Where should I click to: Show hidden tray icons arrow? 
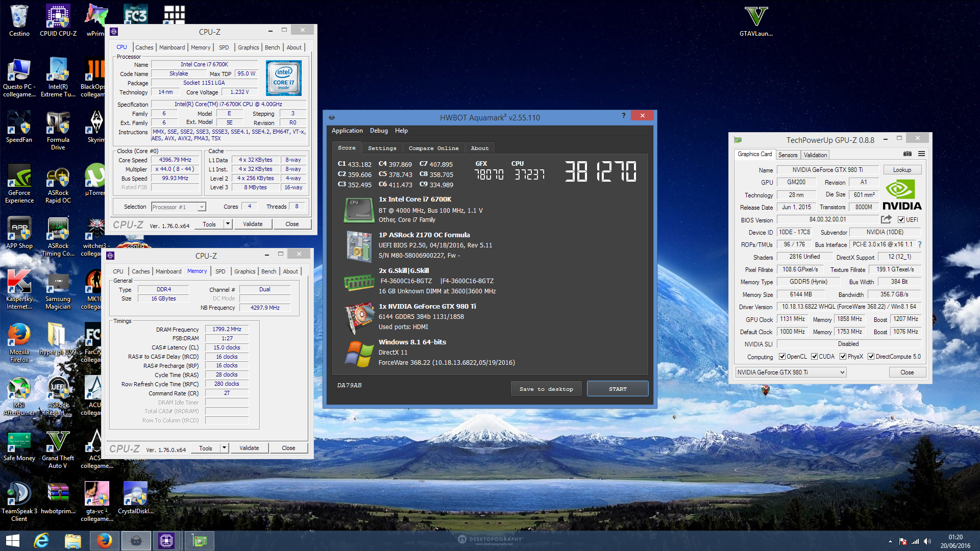(890, 541)
